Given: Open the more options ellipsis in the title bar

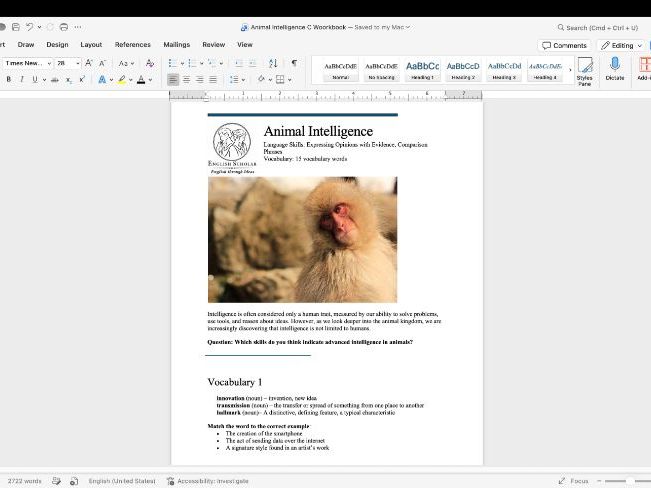Looking at the screenshot, I should [x=78, y=27].
